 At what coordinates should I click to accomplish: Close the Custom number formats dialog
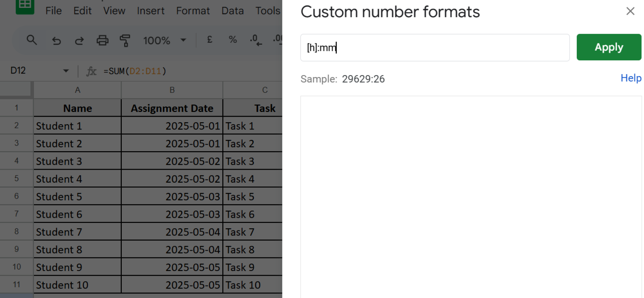pyautogui.click(x=630, y=11)
